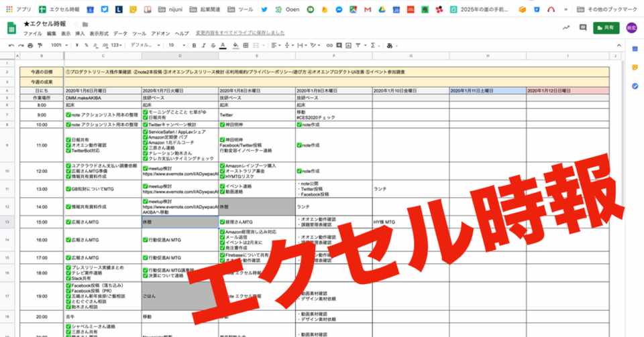Click the green 共有 share button

click(606, 27)
